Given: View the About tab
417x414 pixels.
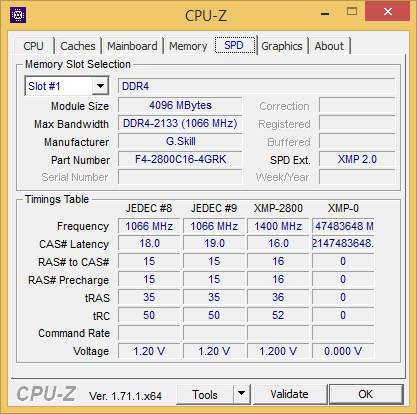Looking at the screenshot, I should (329, 46).
